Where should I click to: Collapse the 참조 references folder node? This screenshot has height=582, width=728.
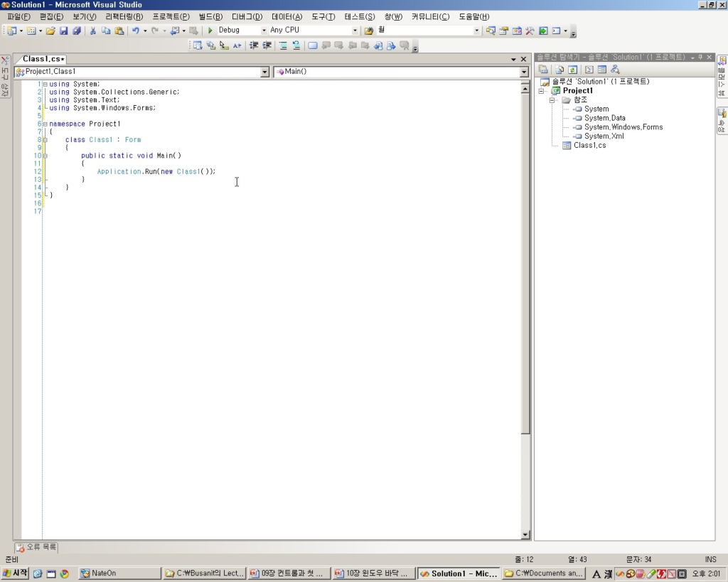point(552,100)
